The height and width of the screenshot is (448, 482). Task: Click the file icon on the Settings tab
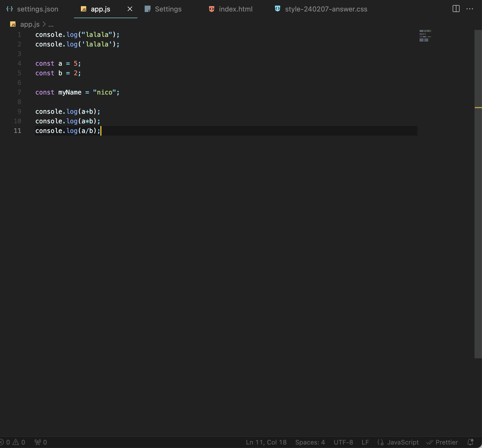[x=148, y=9]
